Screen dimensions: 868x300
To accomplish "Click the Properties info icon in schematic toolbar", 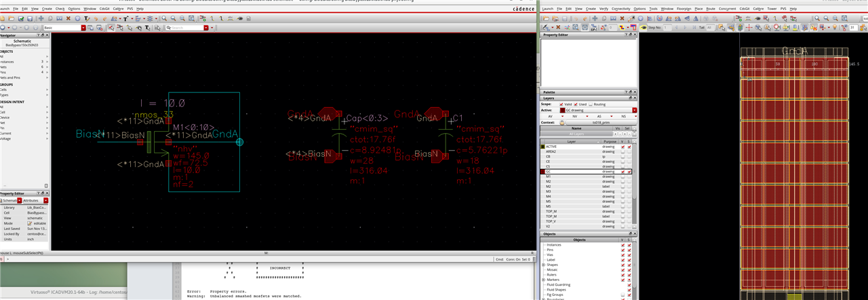I will (79, 18).
